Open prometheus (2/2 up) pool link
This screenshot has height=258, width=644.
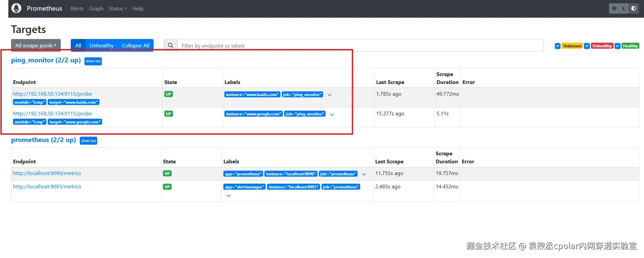point(44,140)
